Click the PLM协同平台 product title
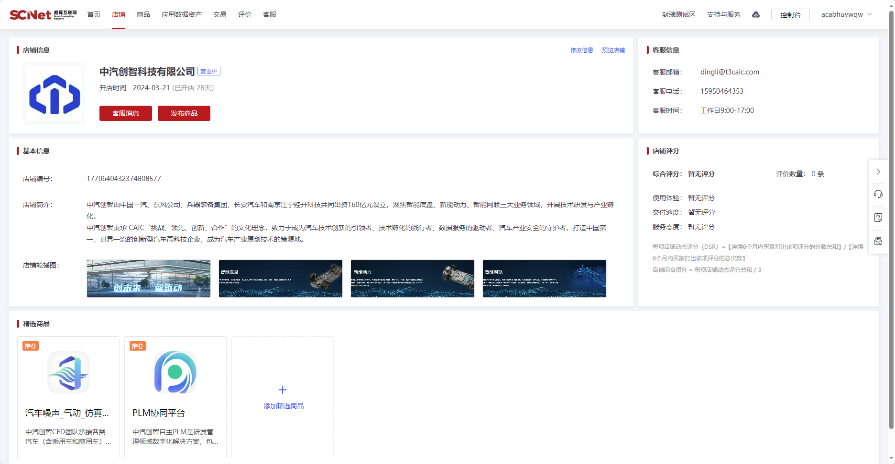Viewport: 895px width, 464px height. [x=159, y=413]
